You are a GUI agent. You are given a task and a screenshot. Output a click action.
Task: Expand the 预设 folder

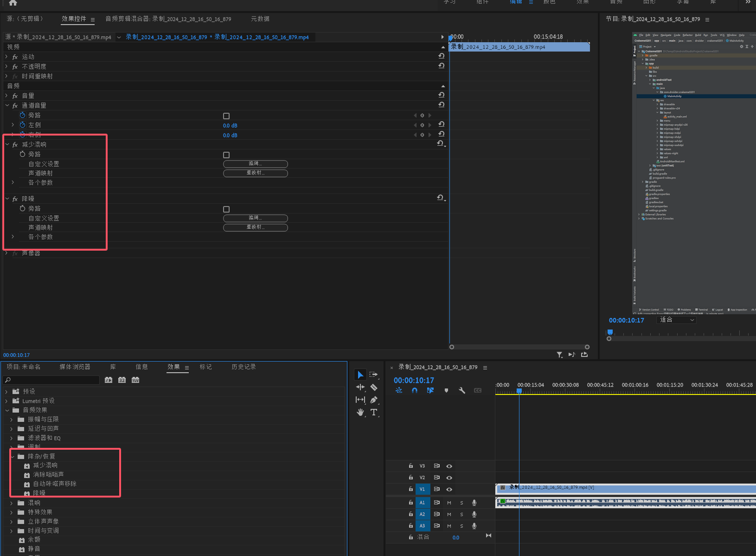click(x=6, y=391)
